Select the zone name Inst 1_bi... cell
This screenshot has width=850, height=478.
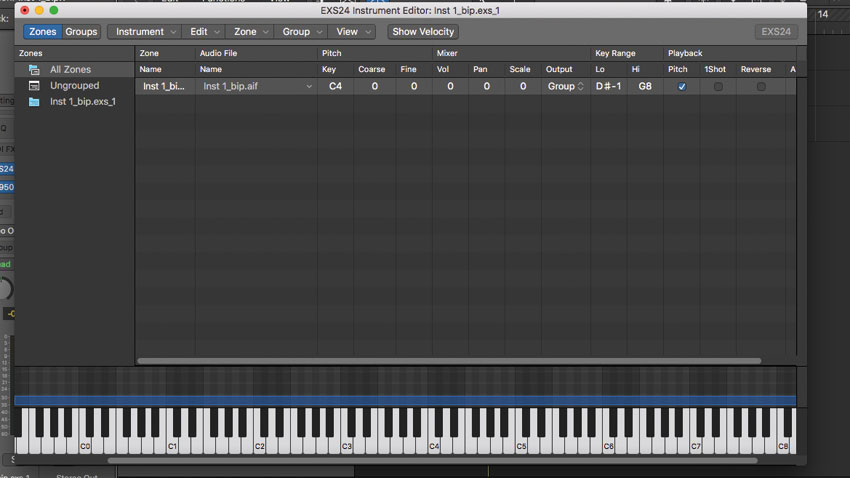coord(164,86)
